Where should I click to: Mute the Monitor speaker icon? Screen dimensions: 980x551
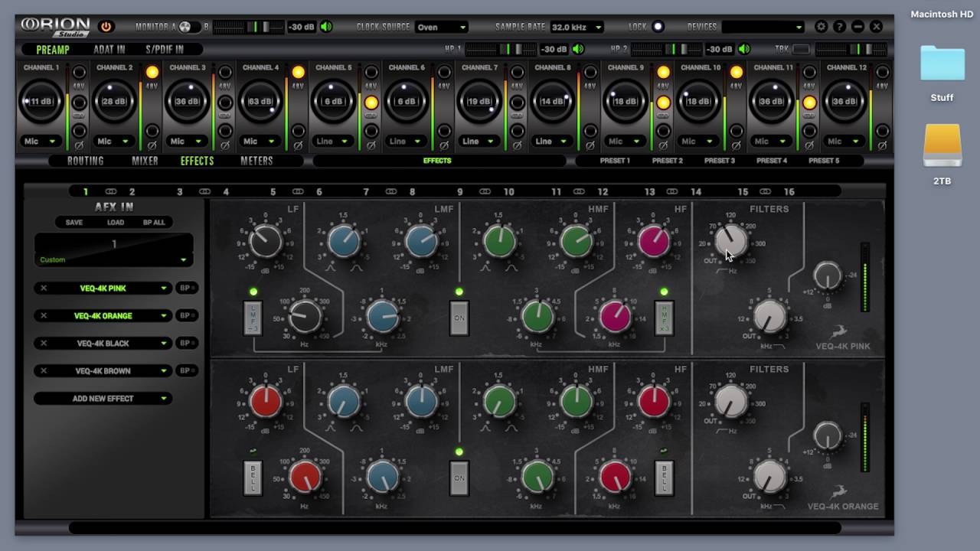(x=327, y=27)
